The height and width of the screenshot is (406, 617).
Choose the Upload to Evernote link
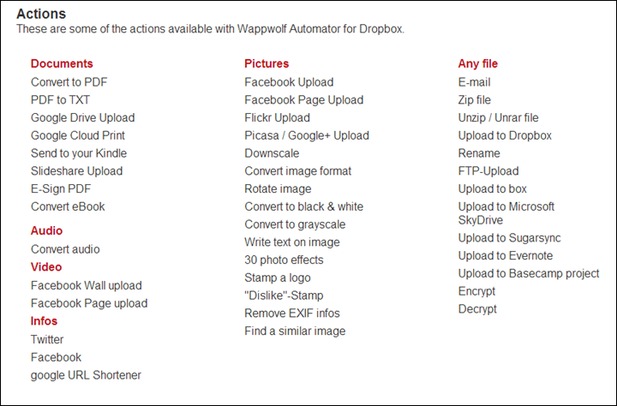pyautogui.click(x=505, y=256)
